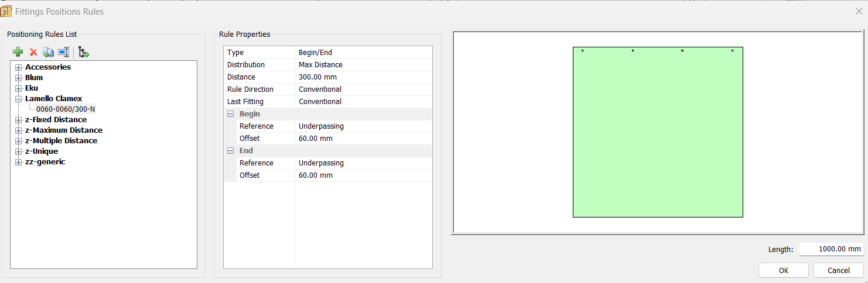Open the Distribution value Max Distance
The height and width of the screenshot is (283, 868).
pos(363,65)
